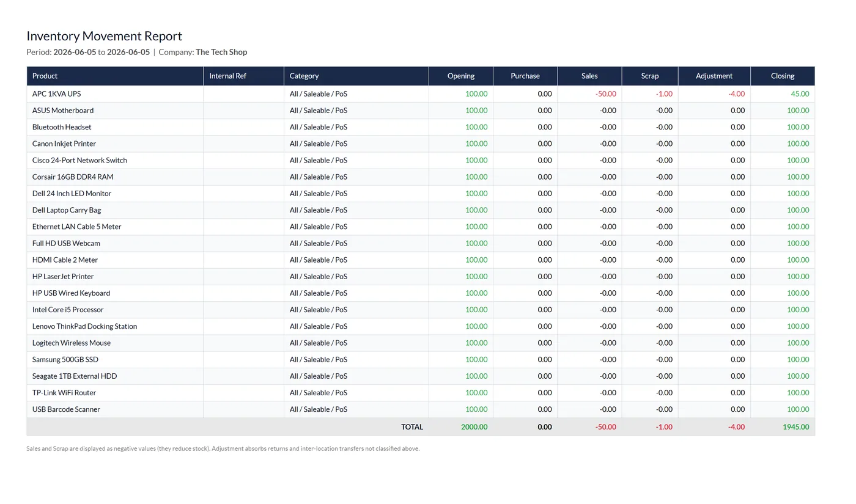Image resolution: width=856 pixels, height=504 pixels.
Task: Click the Scrap column header
Action: point(650,76)
